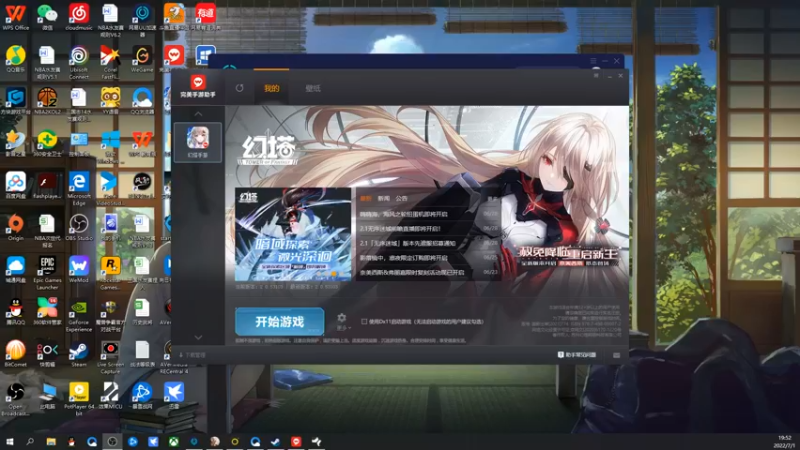This screenshot has width=800, height=450.
Task: Click the Steam icon in taskbar
Action: click(x=276, y=441)
